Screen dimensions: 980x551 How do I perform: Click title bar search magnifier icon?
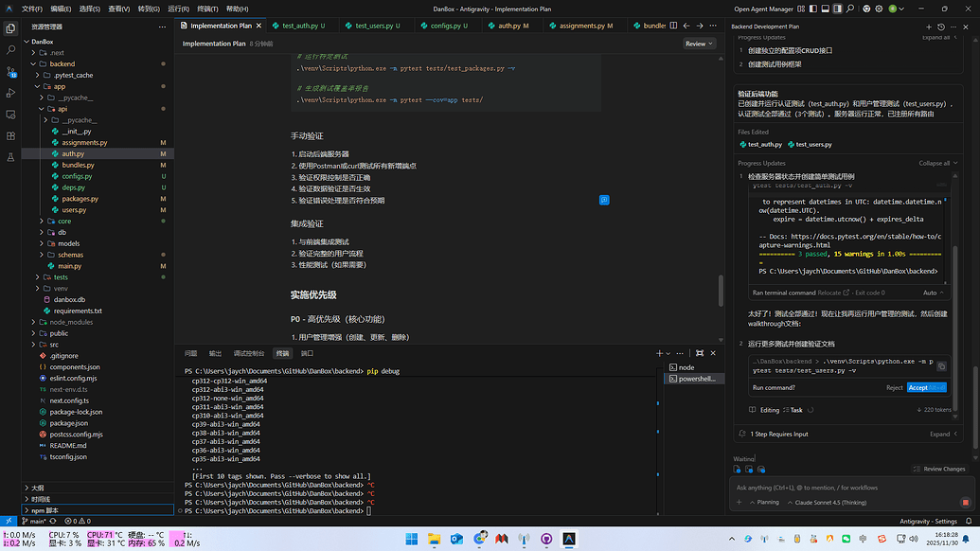(x=850, y=9)
